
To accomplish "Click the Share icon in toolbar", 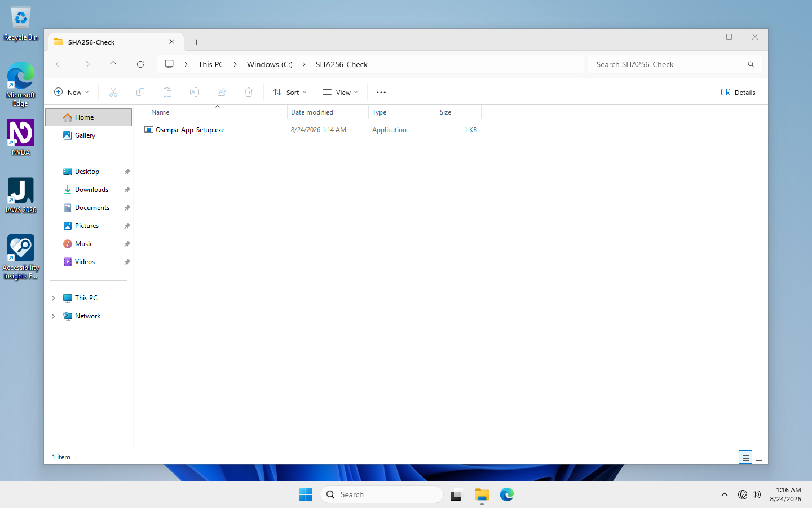I will click(222, 92).
